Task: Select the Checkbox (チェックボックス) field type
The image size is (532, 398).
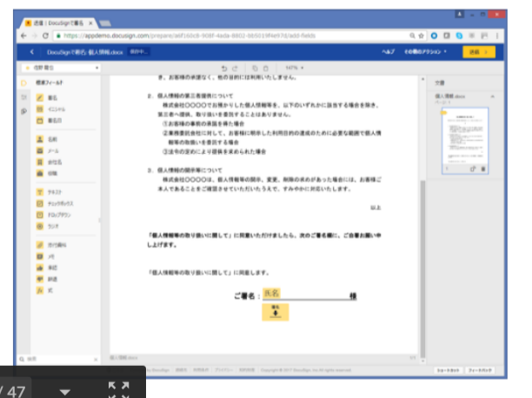Action: point(40,202)
